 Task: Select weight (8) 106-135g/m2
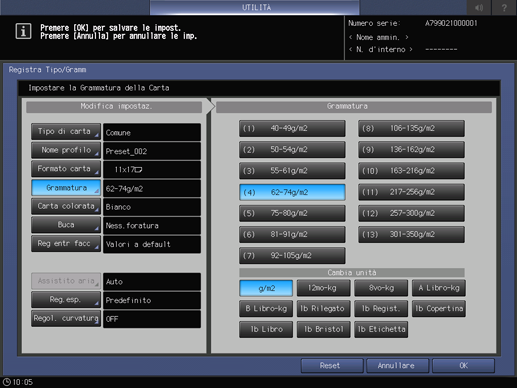coord(411,128)
